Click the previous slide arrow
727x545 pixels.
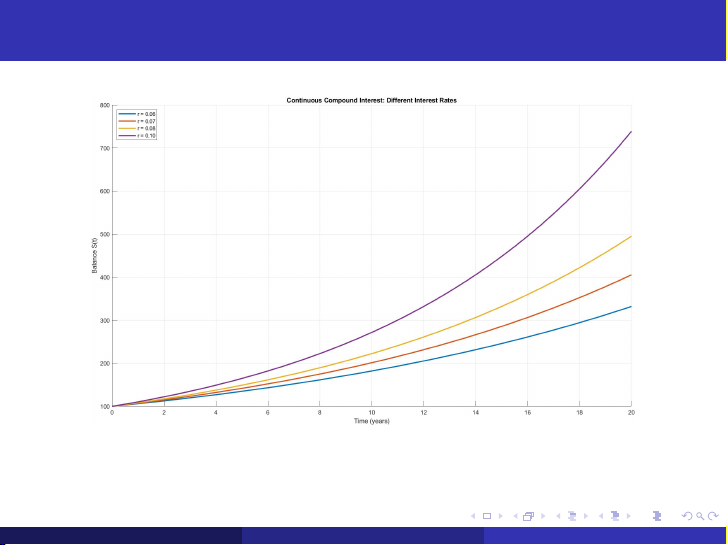(x=474, y=516)
